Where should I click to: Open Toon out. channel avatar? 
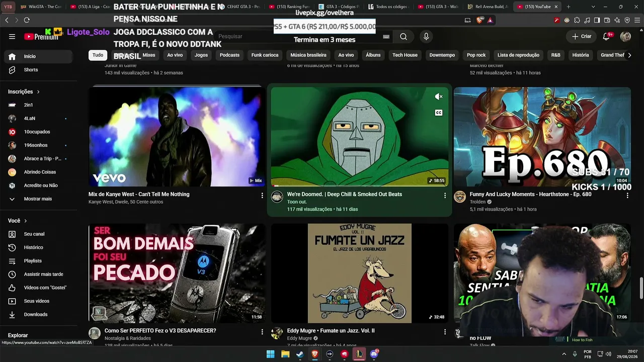tap(277, 197)
